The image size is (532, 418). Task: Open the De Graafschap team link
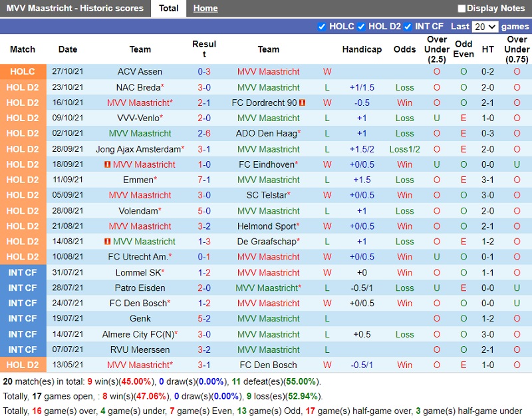click(x=266, y=242)
